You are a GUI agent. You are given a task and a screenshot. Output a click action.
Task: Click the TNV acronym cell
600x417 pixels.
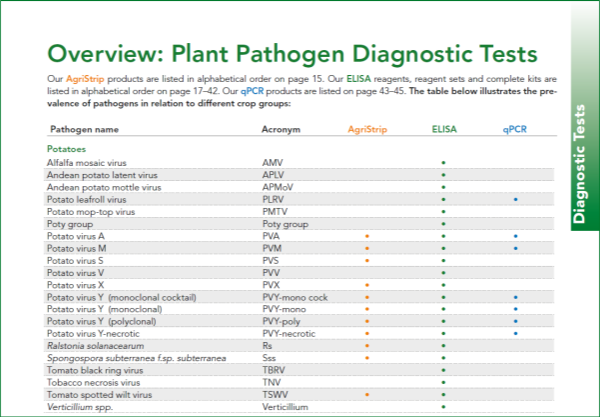click(271, 383)
